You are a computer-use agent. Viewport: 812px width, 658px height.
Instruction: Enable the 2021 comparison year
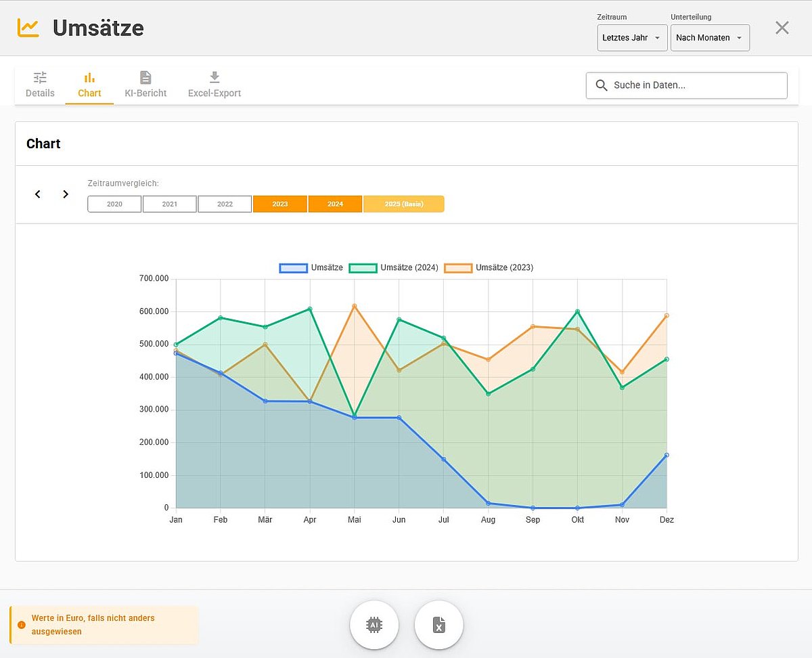[x=170, y=204]
